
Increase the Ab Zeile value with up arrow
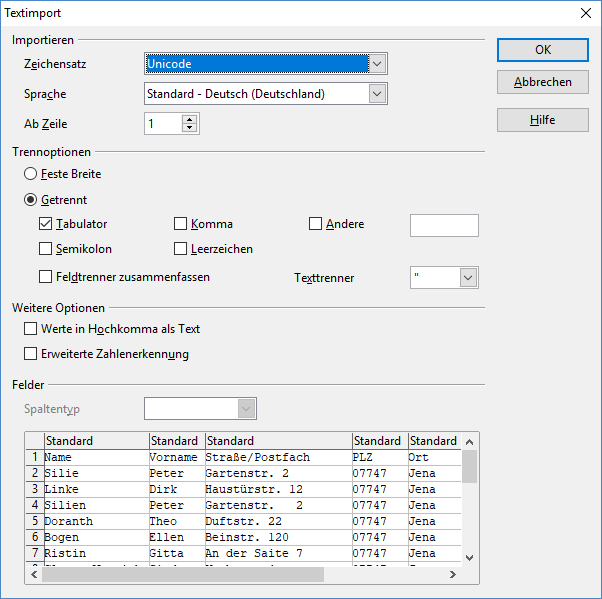(x=190, y=119)
